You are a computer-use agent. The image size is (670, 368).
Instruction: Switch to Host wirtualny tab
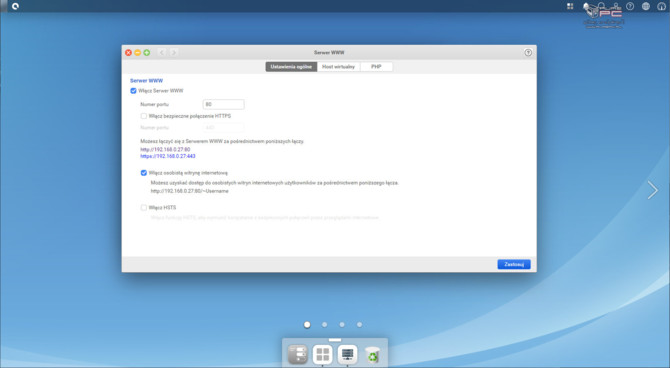click(x=338, y=67)
